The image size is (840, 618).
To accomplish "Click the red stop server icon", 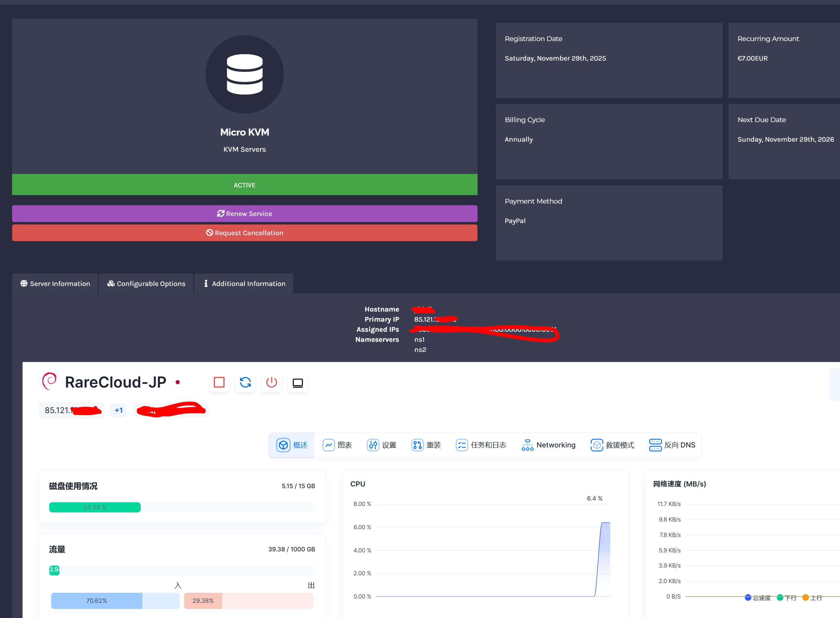I will point(219,382).
